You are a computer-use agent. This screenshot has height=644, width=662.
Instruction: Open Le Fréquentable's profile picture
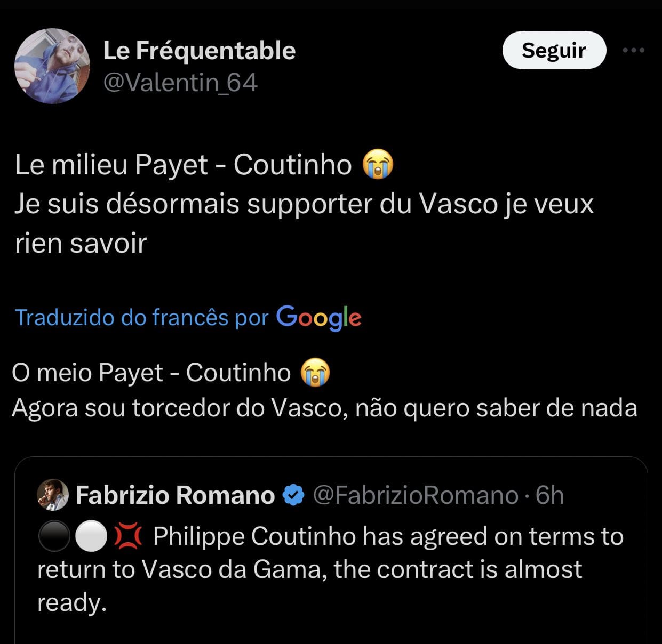tap(52, 66)
